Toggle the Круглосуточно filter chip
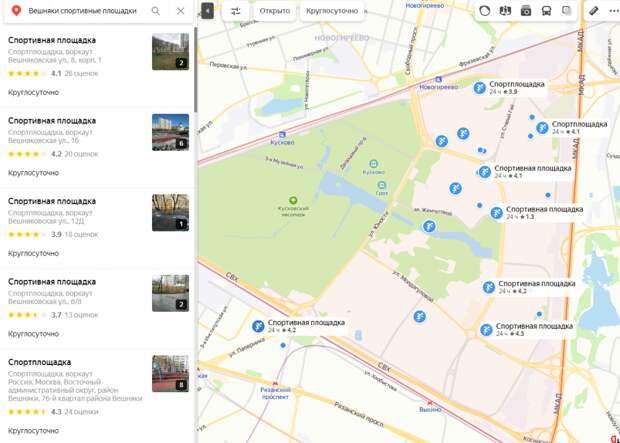The image size is (620, 443). click(332, 11)
